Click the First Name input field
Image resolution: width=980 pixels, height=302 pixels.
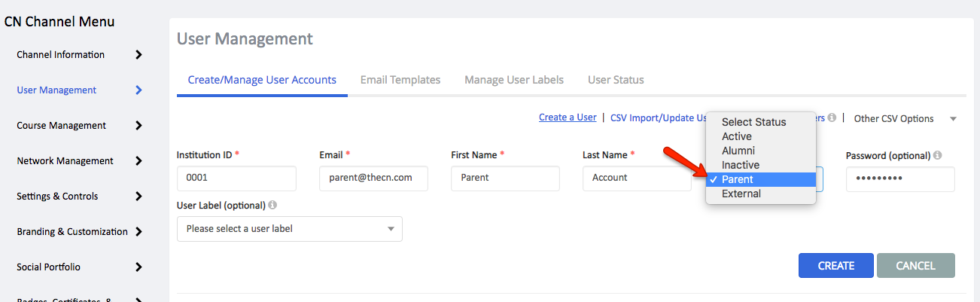click(505, 178)
